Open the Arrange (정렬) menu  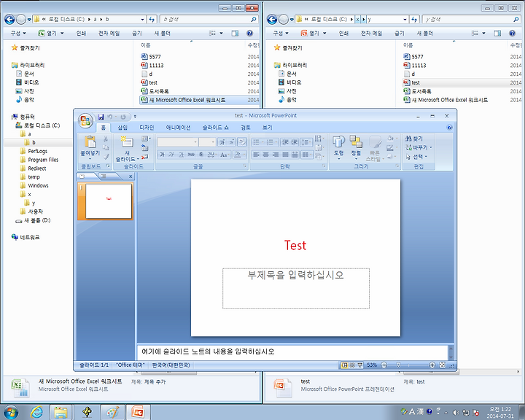point(356,147)
